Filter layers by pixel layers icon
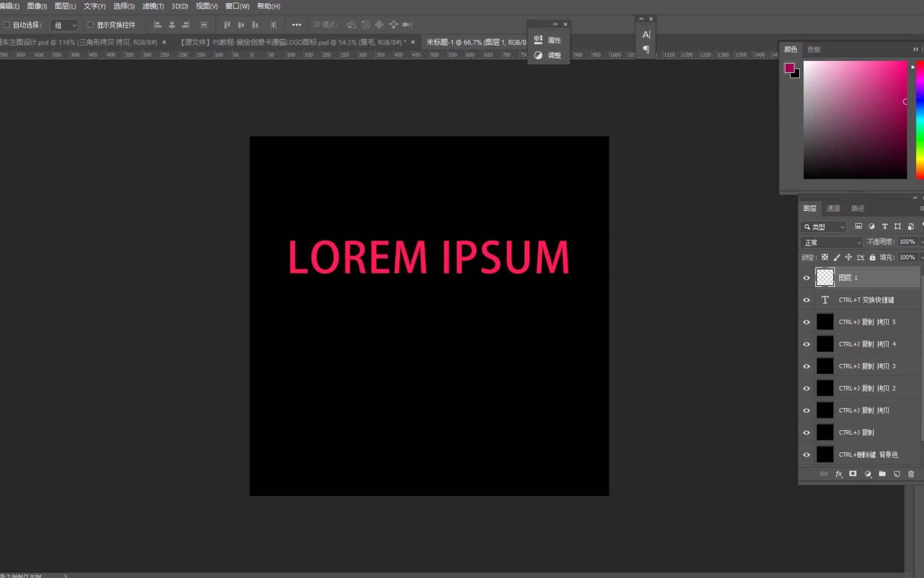This screenshot has width=924, height=578. (858, 226)
